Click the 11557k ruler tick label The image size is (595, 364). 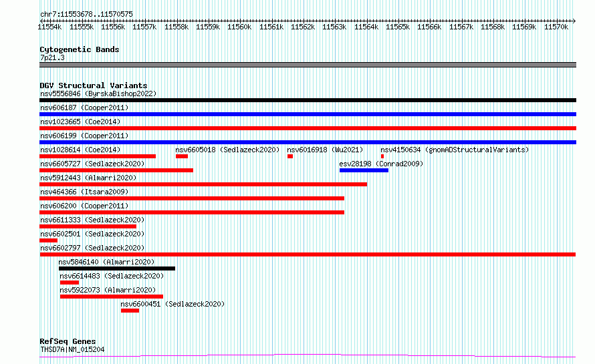tap(144, 27)
